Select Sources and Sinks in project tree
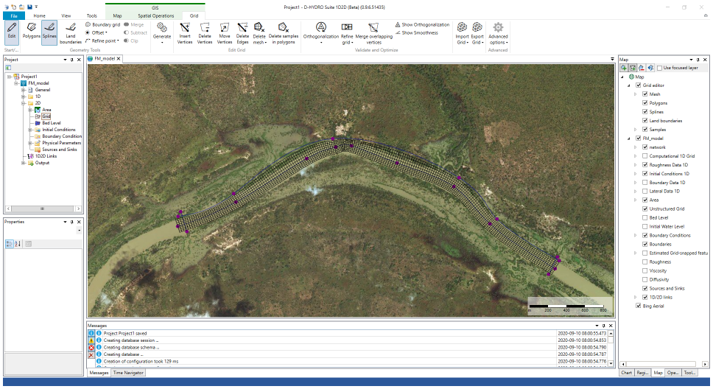 click(x=60, y=150)
